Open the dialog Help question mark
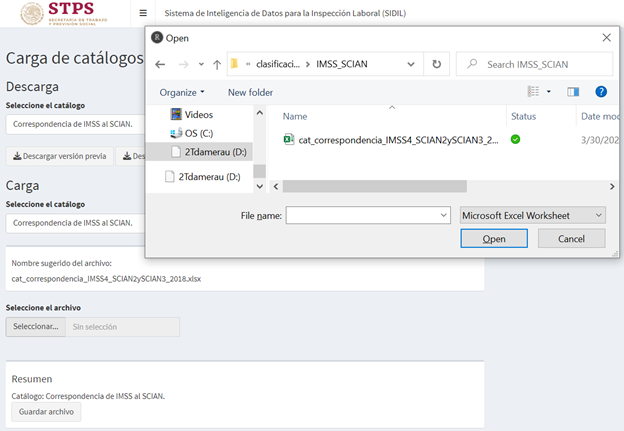624x431 pixels. (601, 92)
